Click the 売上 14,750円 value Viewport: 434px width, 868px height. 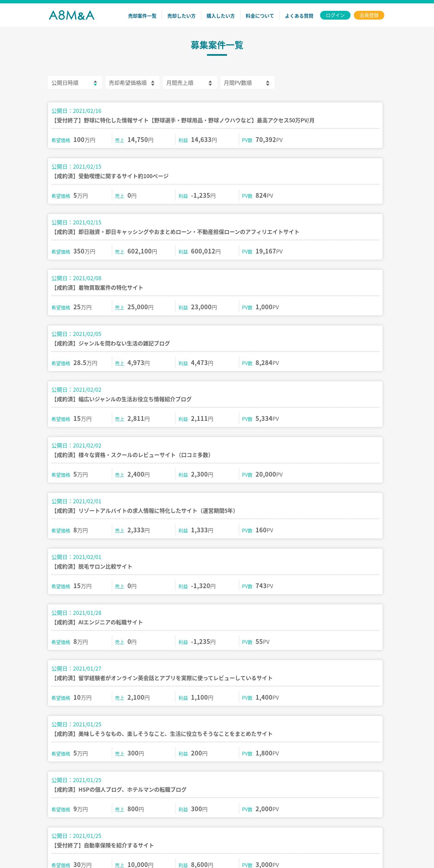click(134, 140)
